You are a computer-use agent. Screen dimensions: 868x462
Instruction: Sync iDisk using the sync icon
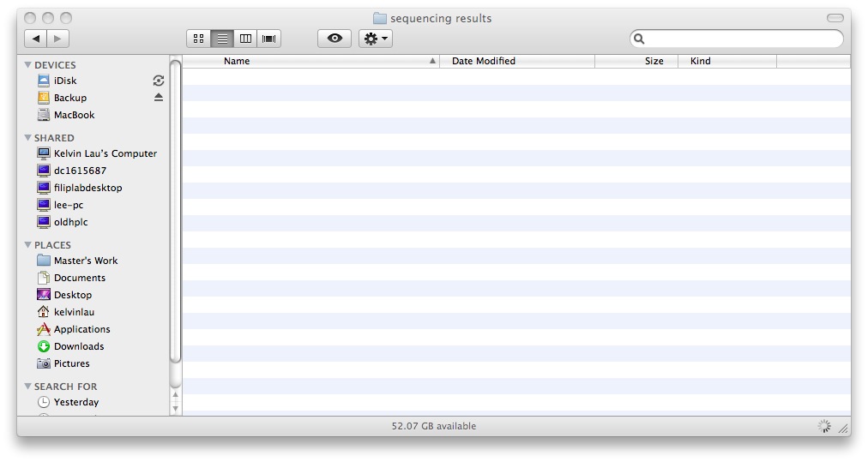[159, 81]
